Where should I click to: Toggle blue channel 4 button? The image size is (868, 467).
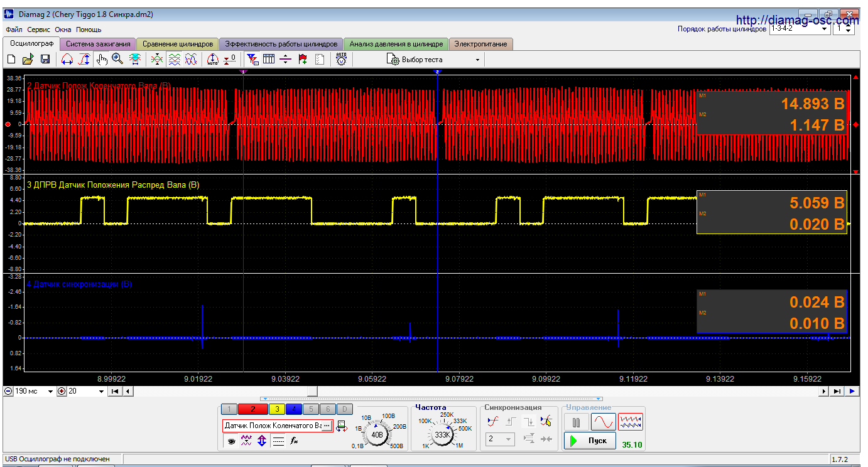tap(293, 409)
